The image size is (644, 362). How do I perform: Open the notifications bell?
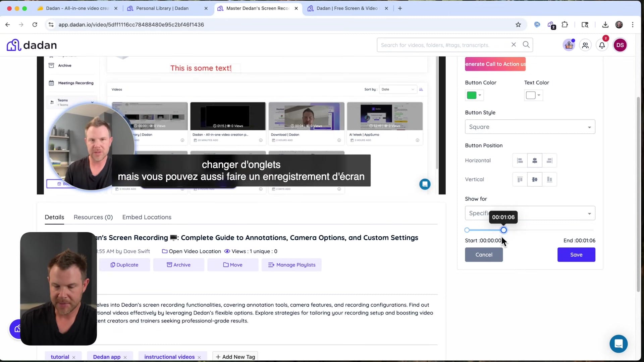coord(602,45)
